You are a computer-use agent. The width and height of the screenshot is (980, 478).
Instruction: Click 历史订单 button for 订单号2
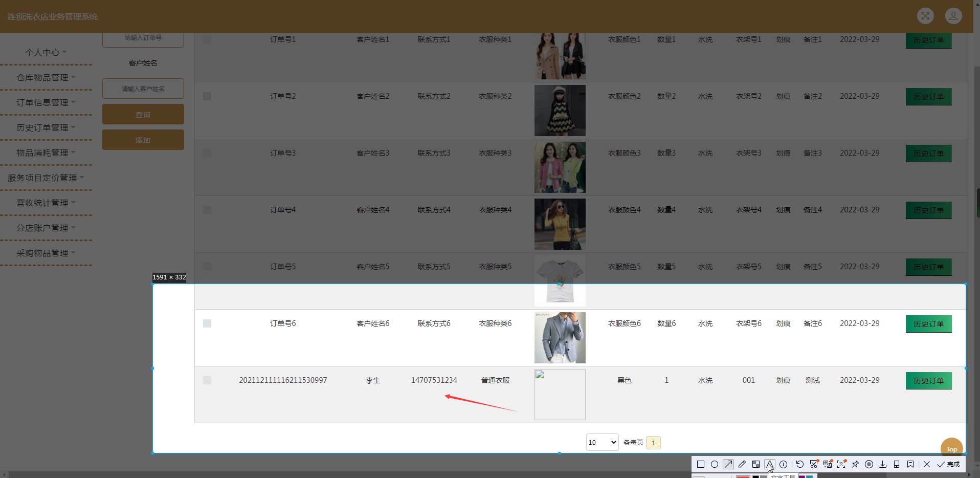929,97
